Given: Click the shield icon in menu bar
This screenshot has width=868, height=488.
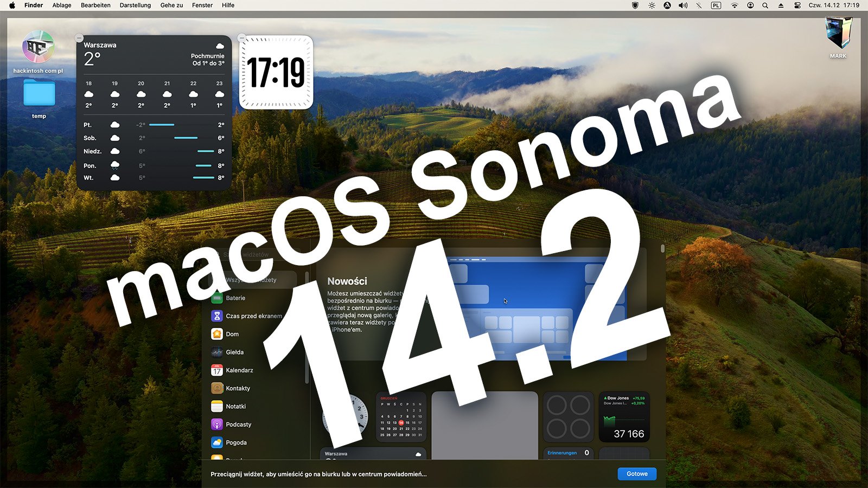Looking at the screenshot, I should [635, 5].
